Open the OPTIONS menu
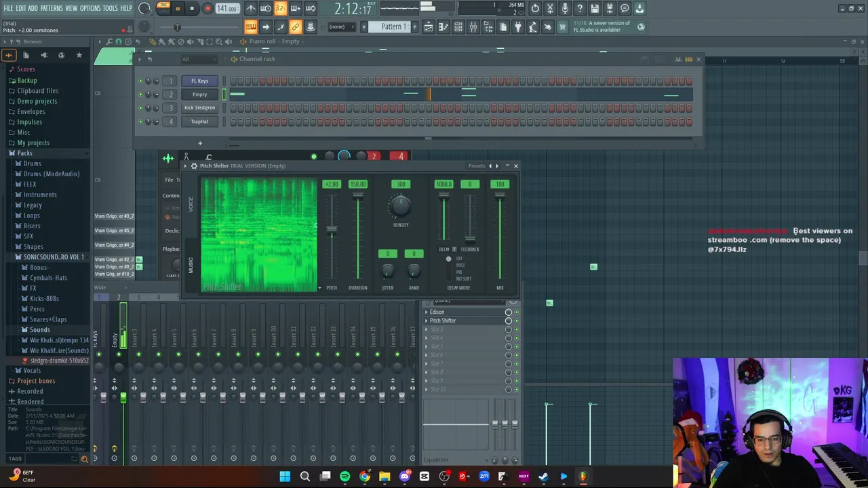The width and height of the screenshot is (868, 488). tap(90, 8)
